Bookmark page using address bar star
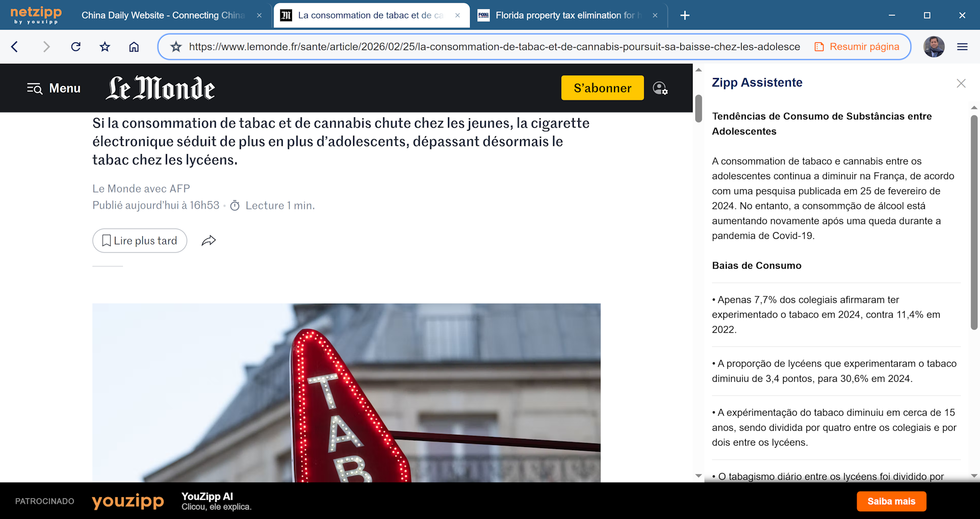 pyautogui.click(x=176, y=47)
